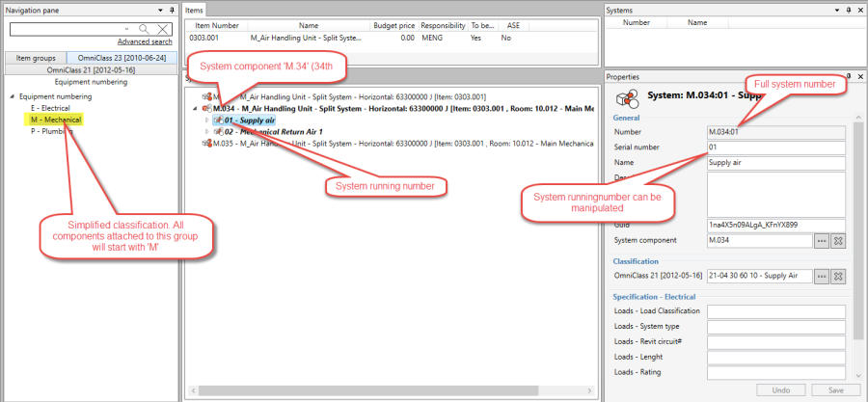
Task: Click the M.035 system component icon
Action: point(206,145)
